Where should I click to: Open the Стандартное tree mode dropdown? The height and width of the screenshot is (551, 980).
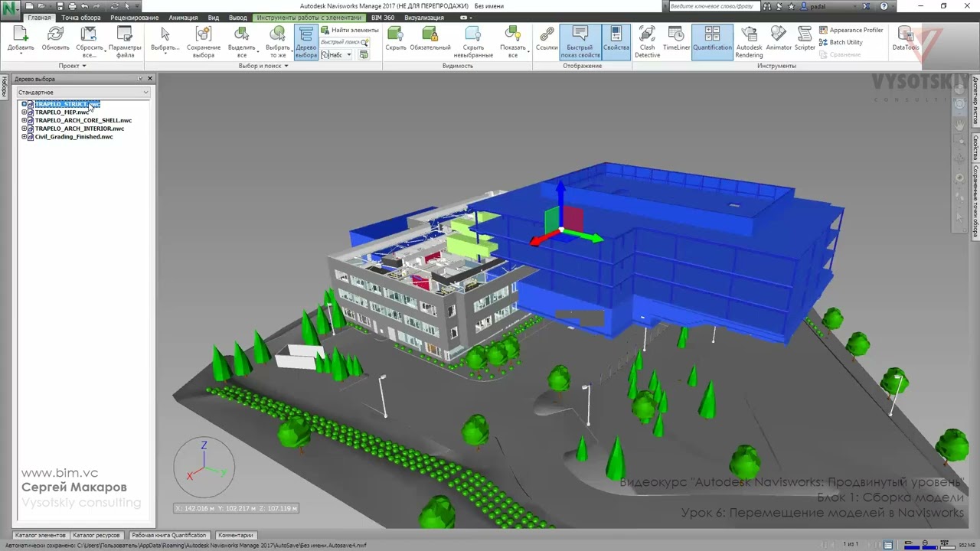pyautogui.click(x=83, y=93)
